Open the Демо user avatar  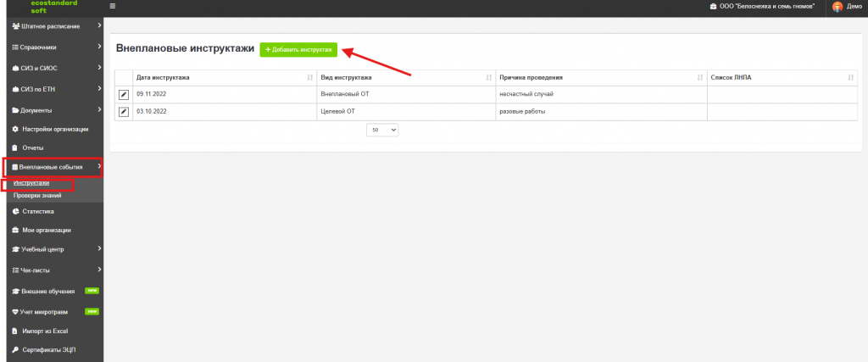pos(837,7)
